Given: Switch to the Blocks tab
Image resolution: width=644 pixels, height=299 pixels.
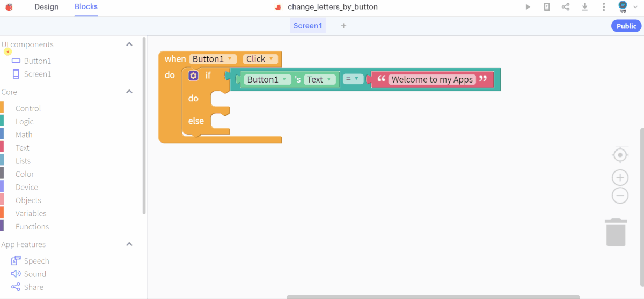Looking at the screenshot, I should tap(86, 7).
